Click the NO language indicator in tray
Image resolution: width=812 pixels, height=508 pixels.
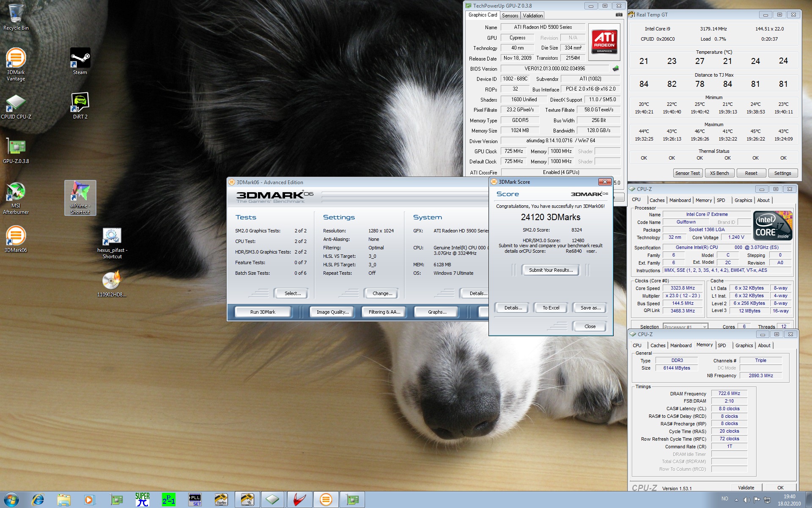[x=724, y=499]
